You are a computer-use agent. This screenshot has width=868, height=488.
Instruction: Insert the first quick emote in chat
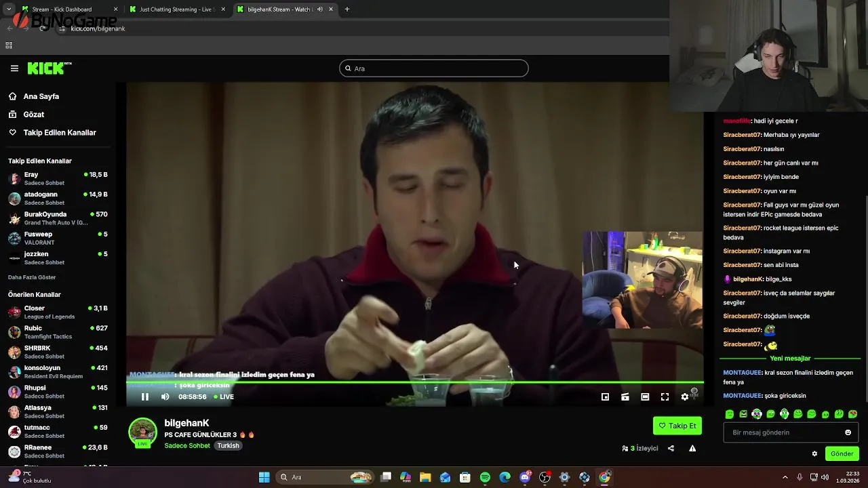730,414
